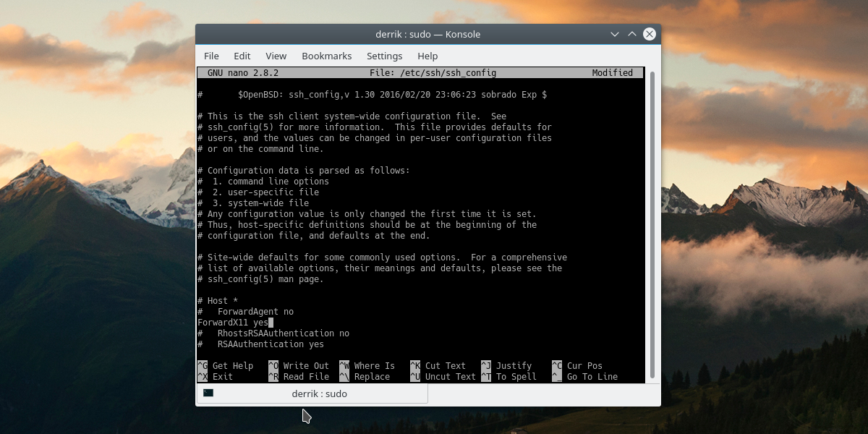The height and width of the screenshot is (434, 868).
Task: Open the window options chevron on the title bar
Action: tap(614, 34)
